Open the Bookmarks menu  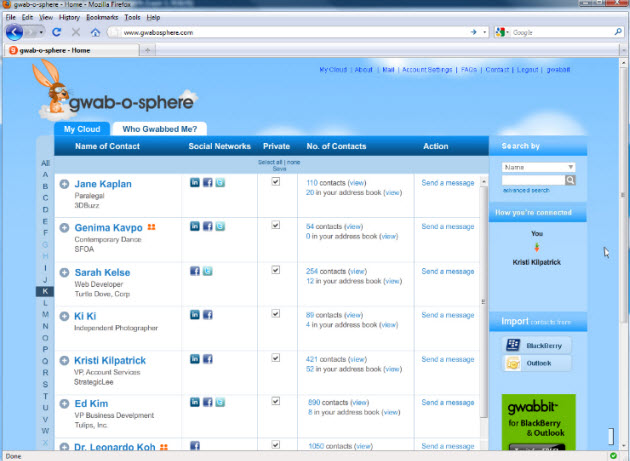click(102, 17)
